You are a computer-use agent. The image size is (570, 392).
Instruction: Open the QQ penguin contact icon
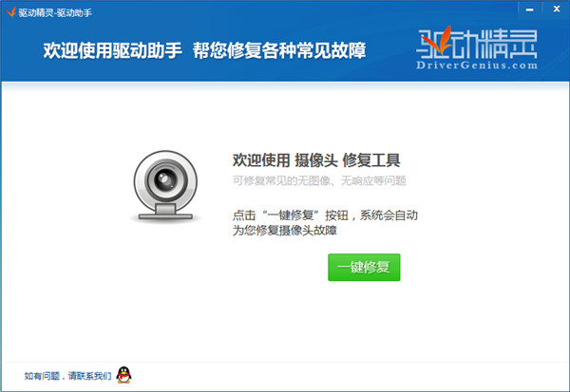pyautogui.click(x=123, y=375)
